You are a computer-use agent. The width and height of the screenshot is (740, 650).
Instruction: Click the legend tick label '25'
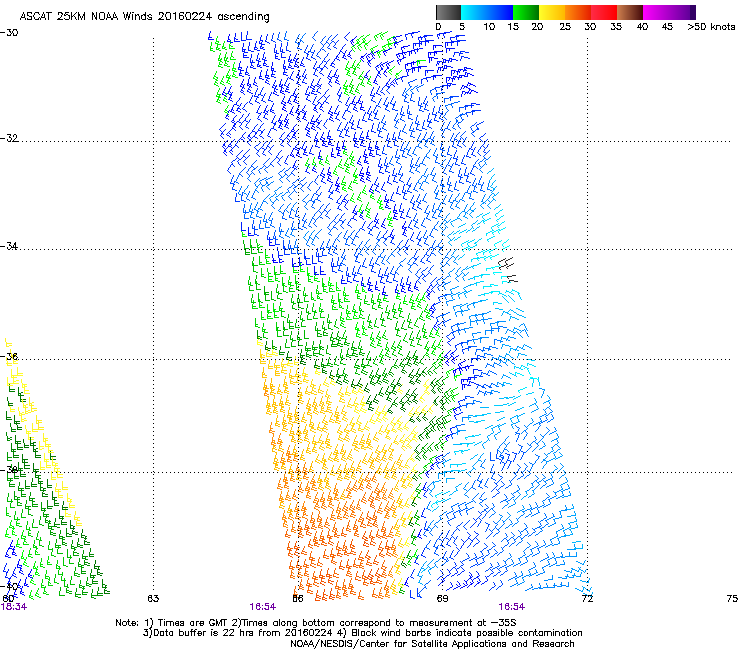coord(565,27)
